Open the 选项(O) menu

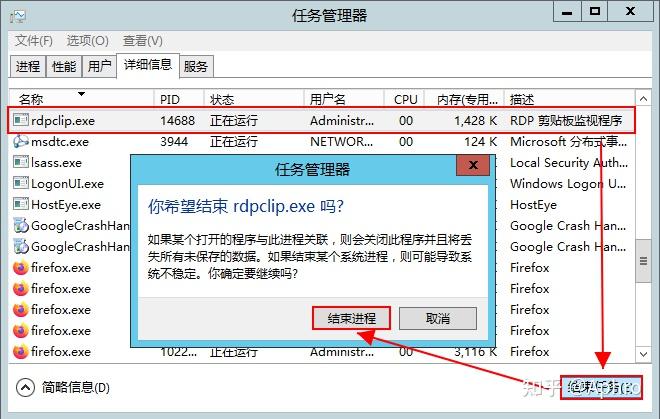(x=88, y=41)
